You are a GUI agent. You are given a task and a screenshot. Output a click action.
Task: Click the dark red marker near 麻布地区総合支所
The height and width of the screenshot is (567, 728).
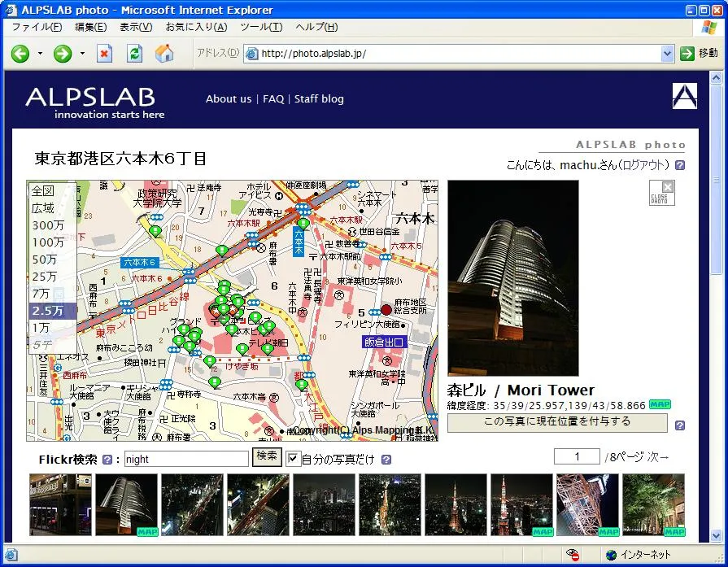click(x=386, y=310)
